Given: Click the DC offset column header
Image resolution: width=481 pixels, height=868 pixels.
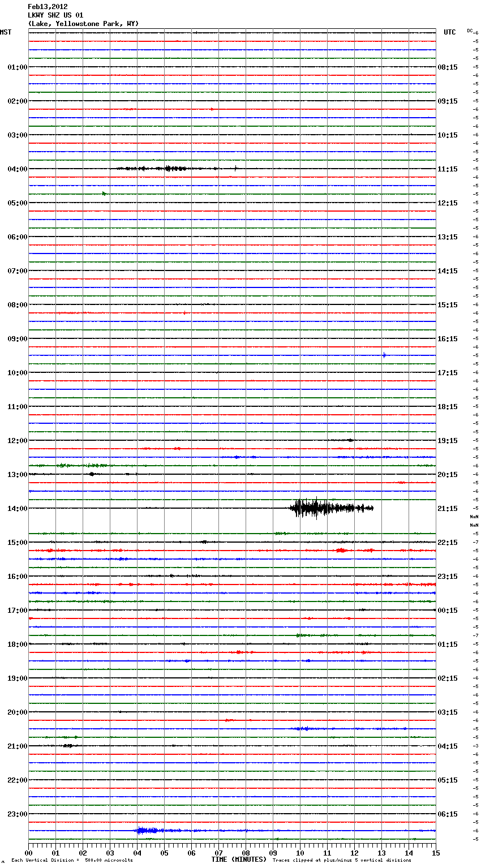Looking at the screenshot, I should tap(470, 30).
